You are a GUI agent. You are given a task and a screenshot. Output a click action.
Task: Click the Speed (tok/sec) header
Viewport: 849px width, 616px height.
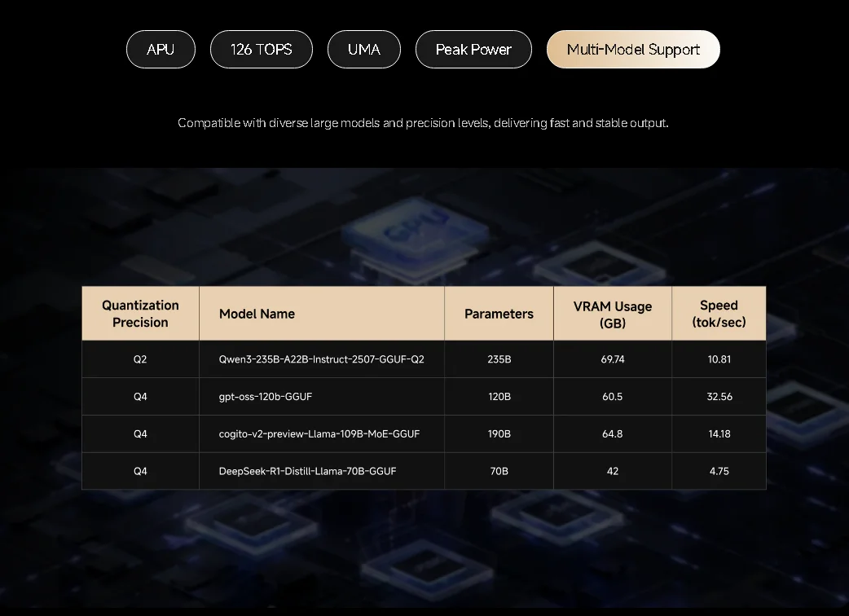coord(719,314)
